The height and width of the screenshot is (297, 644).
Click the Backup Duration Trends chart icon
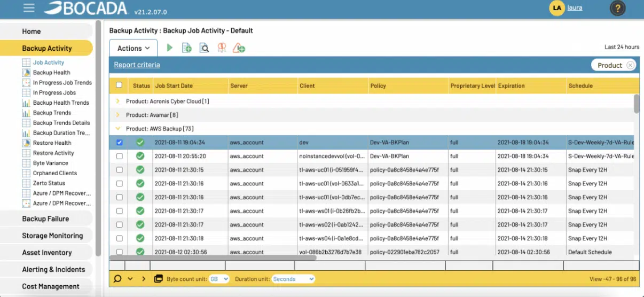(26, 133)
